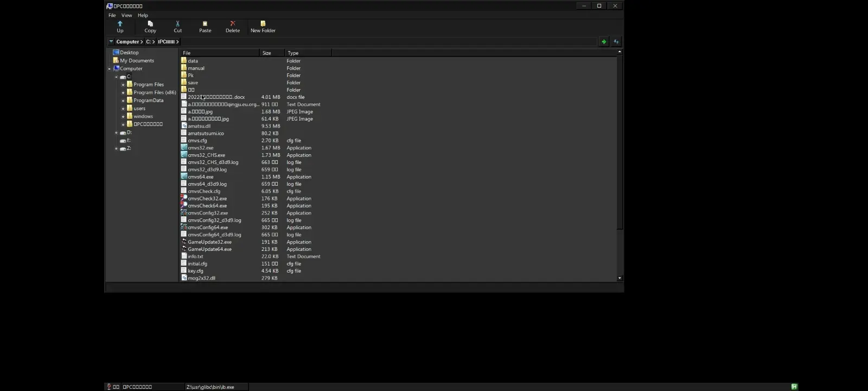Sort by the Size column header
The width and height of the screenshot is (868, 391).
click(x=272, y=53)
